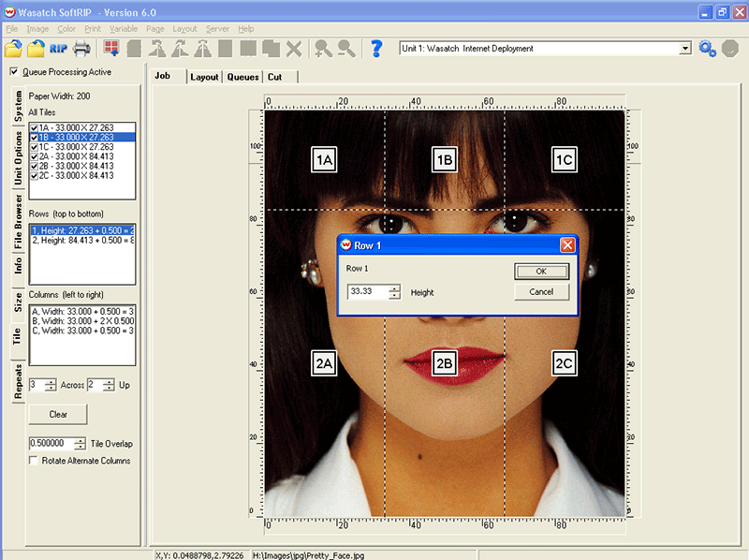
Task: Open the File Browser side tab
Action: [18, 223]
